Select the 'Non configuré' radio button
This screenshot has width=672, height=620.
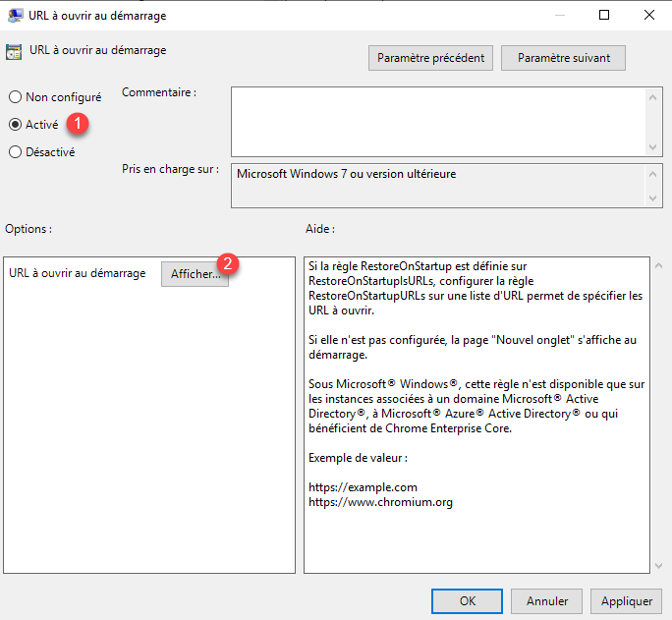16,97
